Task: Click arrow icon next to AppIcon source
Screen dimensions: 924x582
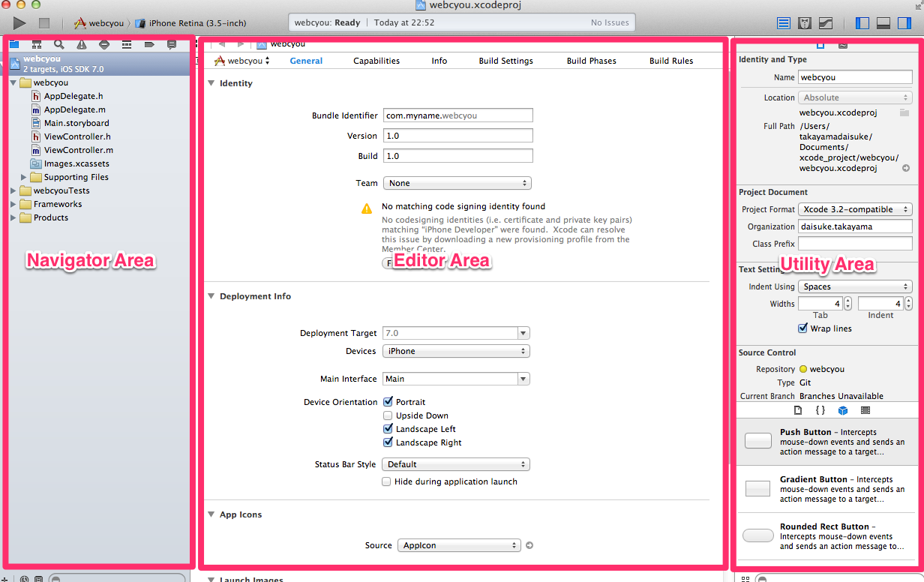Action: pyautogui.click(x=529, y=545)
